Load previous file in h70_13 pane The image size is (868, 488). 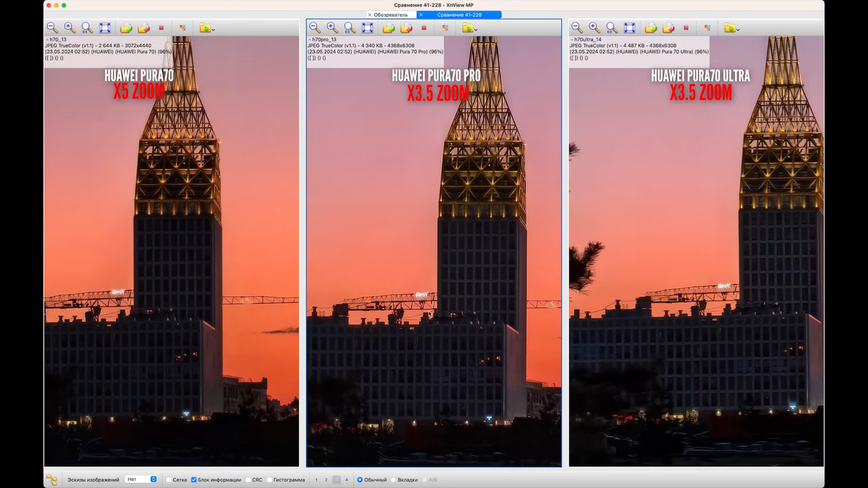click(x=144, y=27)
